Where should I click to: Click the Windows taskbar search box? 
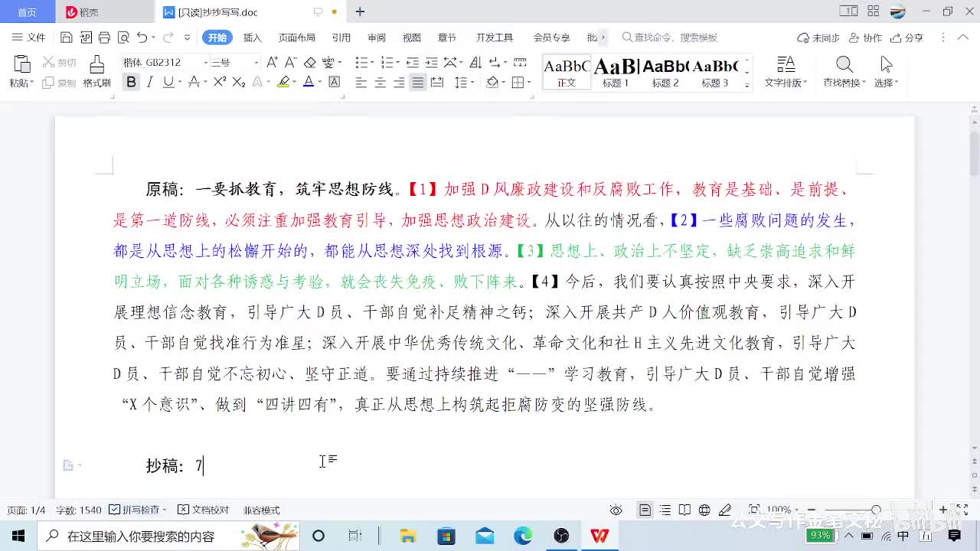coord(169,536)
